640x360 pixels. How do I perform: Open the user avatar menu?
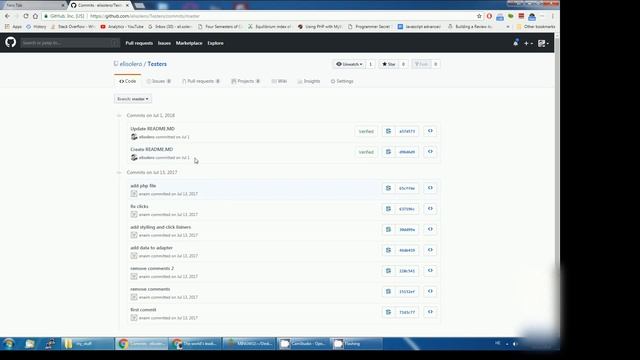543,43
